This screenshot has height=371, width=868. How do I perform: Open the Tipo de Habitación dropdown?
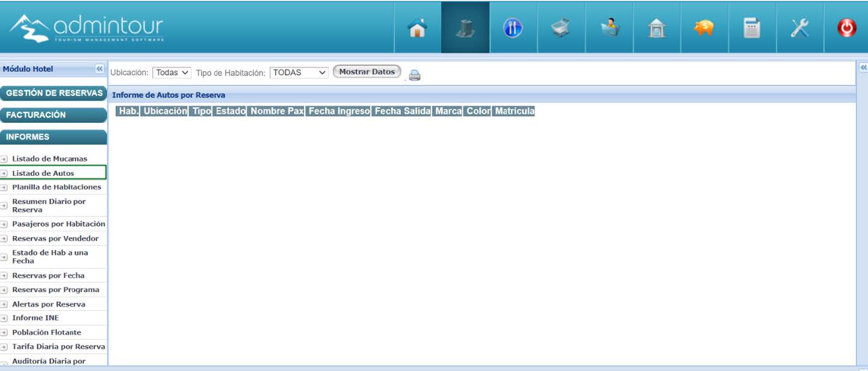pos(299,72)
